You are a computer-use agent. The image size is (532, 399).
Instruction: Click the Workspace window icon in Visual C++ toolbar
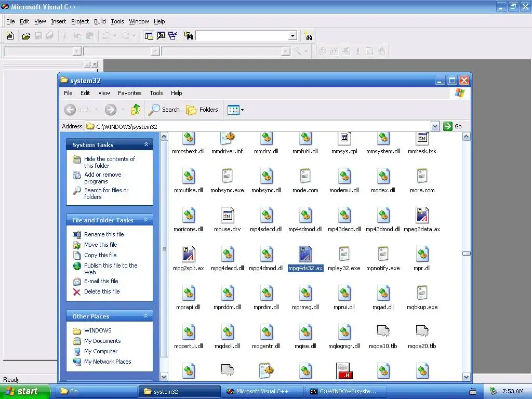149,36
